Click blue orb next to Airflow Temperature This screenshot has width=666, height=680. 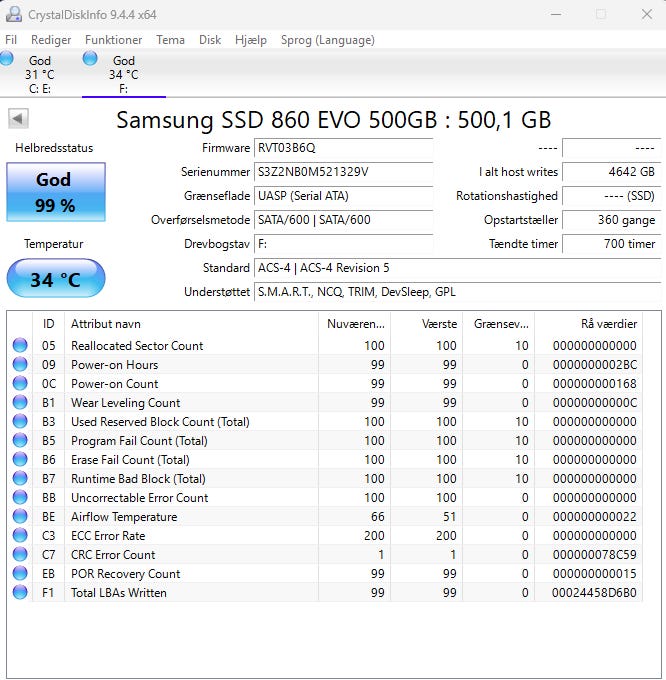tap(20, 517)
